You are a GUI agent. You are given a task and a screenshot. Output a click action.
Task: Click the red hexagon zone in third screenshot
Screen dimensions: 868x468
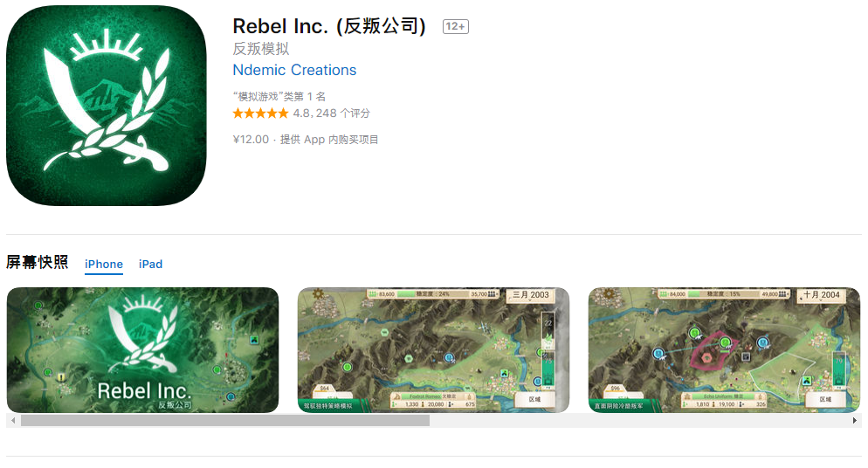(711, 352)
